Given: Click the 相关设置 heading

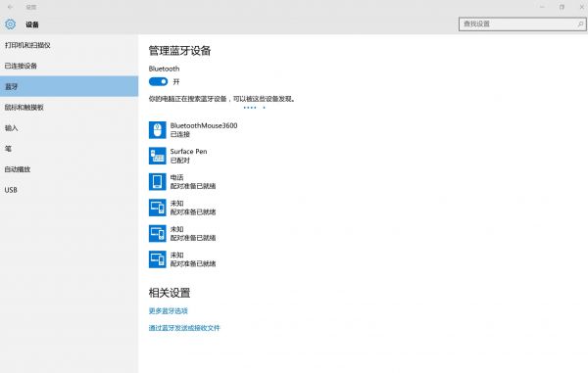Looking at the screenshot, I should click(x=170, y=293).
